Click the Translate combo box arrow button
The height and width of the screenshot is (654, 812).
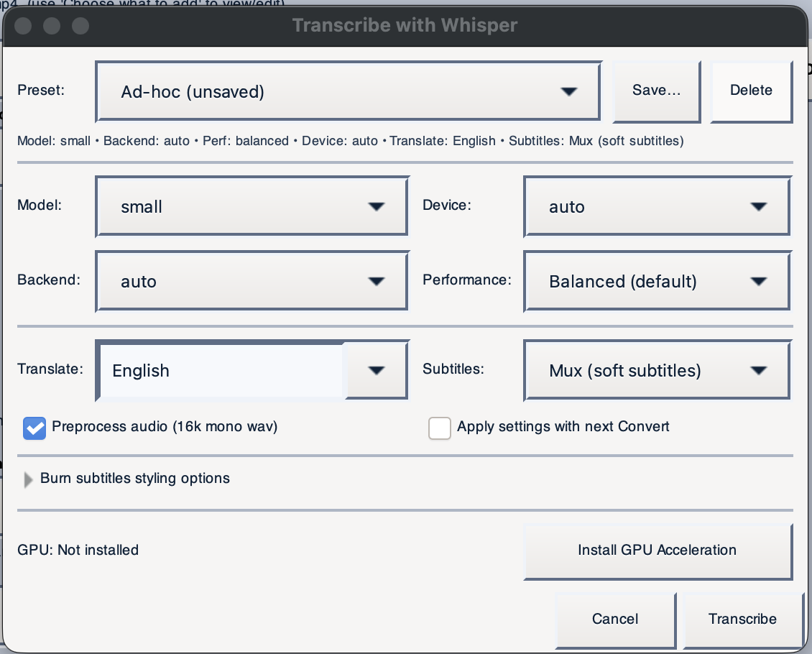point(376,370)
